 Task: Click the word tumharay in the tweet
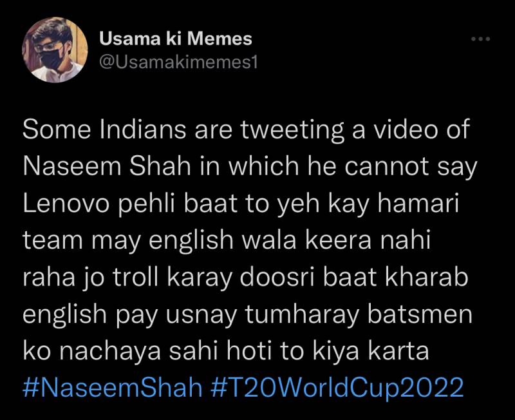tap(302, 315)
